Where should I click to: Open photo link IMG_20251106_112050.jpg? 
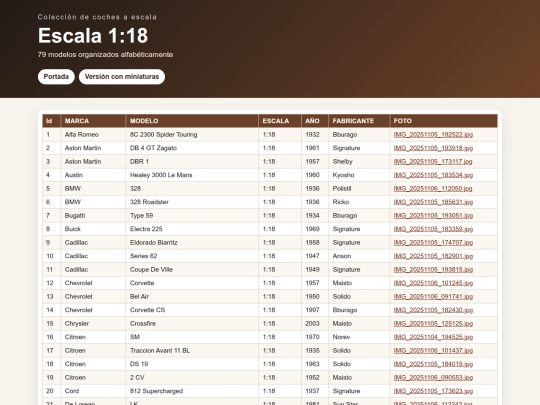[433, 189]
